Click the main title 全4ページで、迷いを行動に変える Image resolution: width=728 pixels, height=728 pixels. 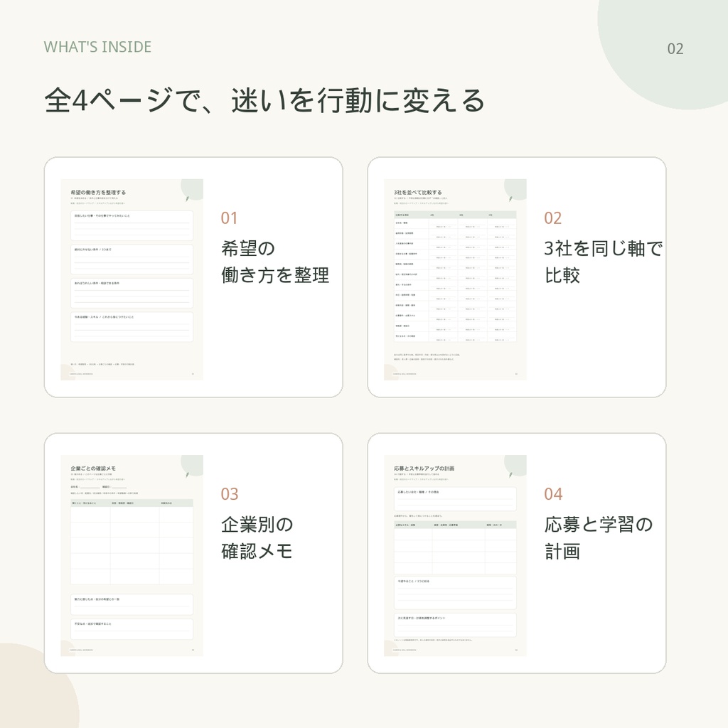click(x=264, y=100)
